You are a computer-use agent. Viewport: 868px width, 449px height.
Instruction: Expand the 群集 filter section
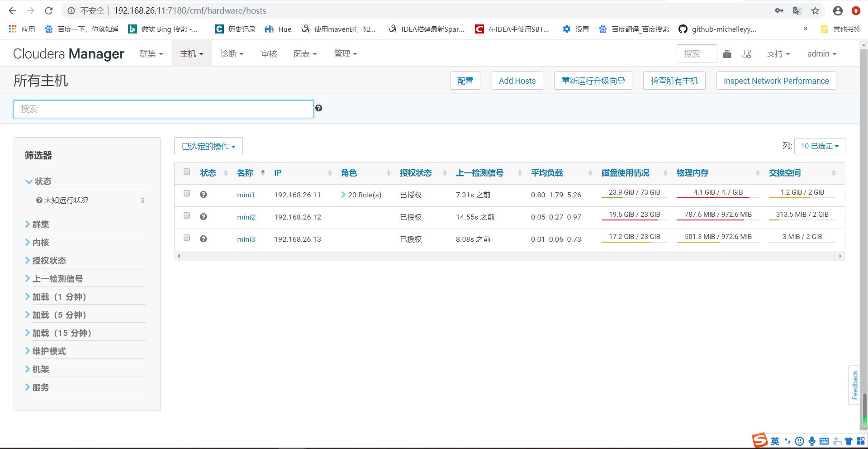coord(37,224)
